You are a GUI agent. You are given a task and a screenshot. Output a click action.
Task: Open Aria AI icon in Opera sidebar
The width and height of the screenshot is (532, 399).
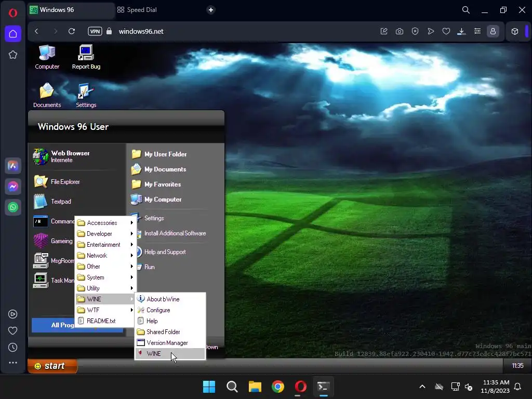click(x=13, y=166)
